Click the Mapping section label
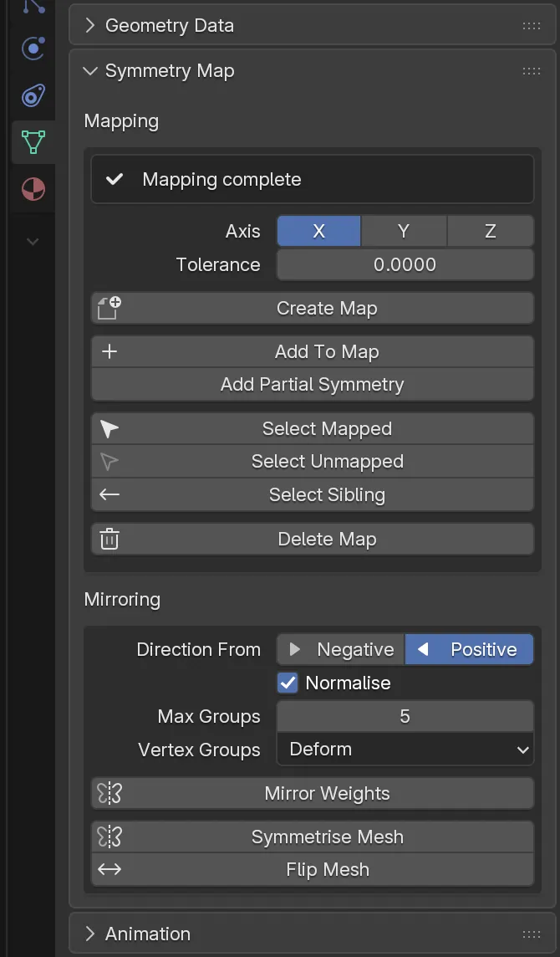The height and width of the screenshot is (957, 560). [x=121, y=120]
